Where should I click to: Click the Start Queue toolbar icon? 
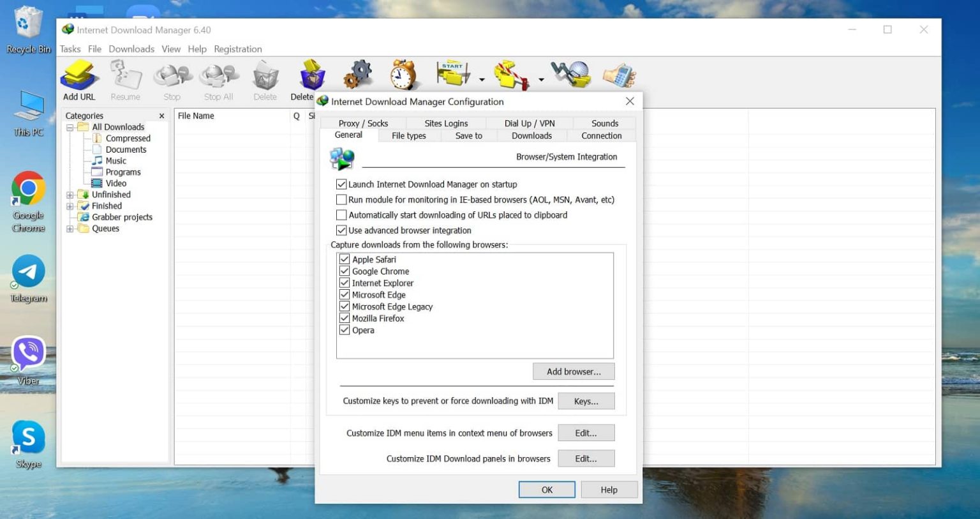pos(452,75)
